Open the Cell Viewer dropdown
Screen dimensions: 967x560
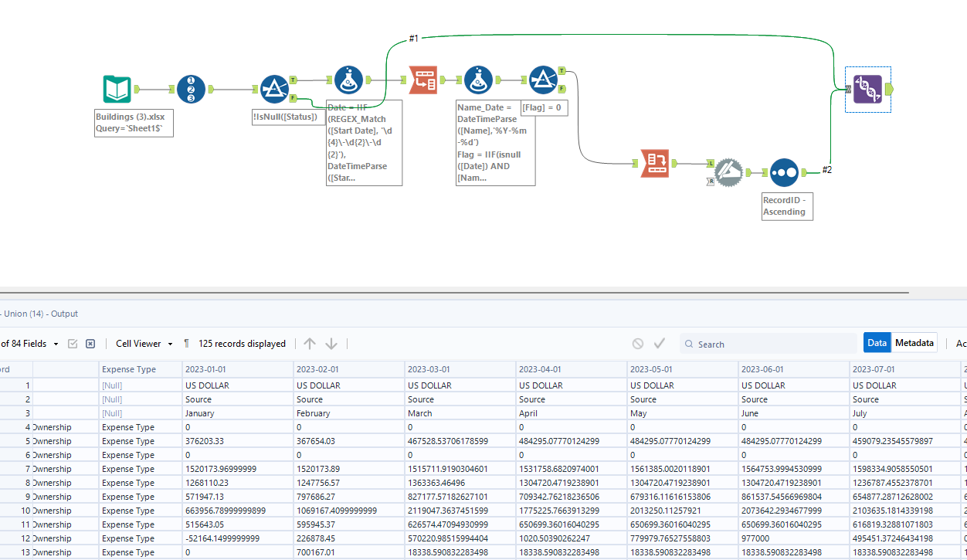pyautogui.click(x=144, y=344)
